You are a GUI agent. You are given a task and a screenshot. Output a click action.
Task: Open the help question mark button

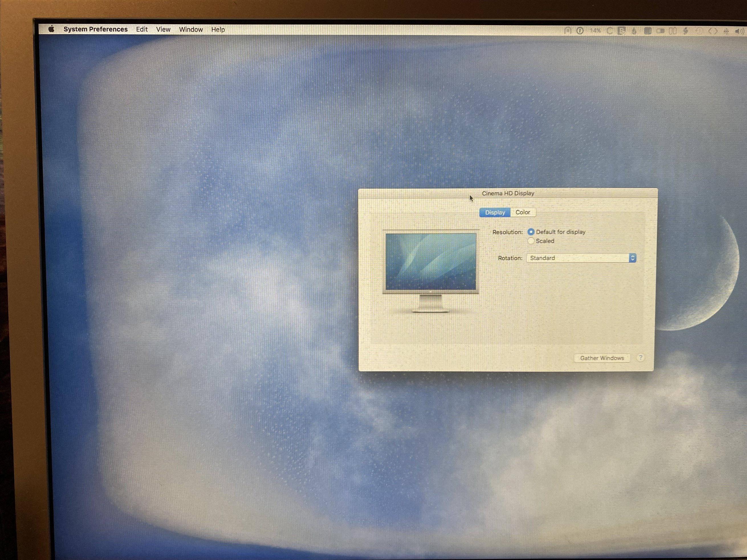point(641,358)
